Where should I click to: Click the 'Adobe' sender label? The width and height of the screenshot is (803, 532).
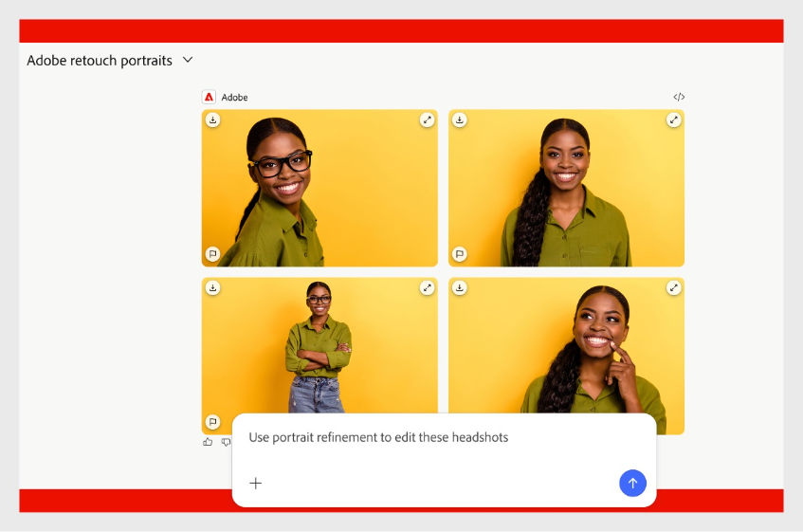[234, 98]
